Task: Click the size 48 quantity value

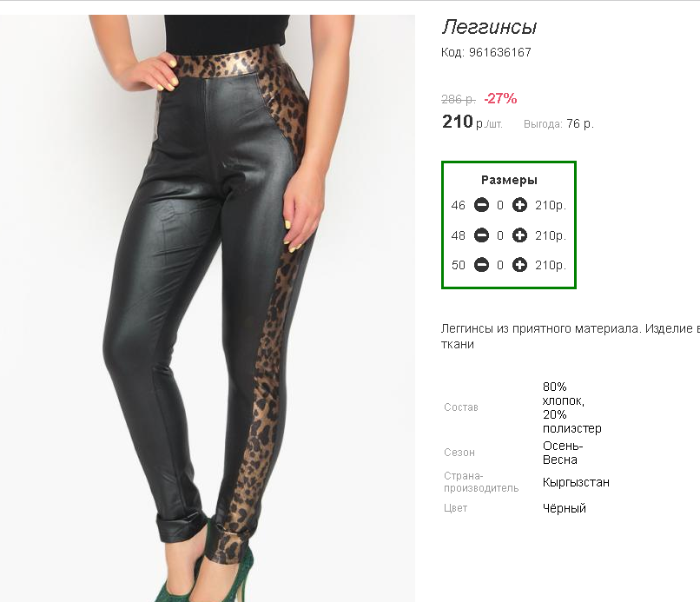Action: 500,235
